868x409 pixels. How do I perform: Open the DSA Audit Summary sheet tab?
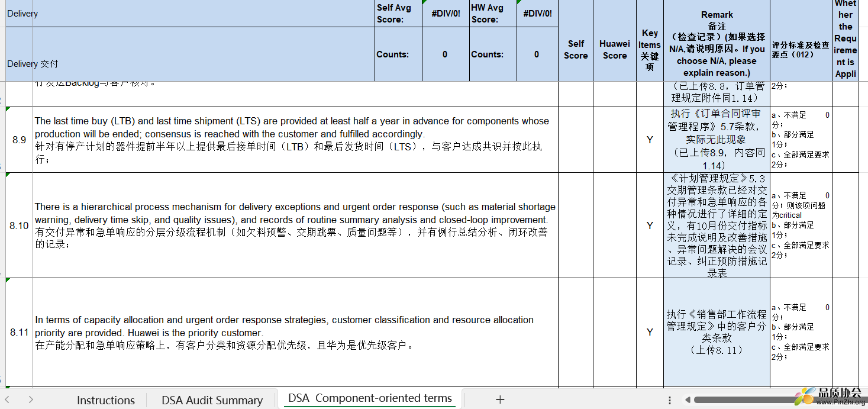pyautogui.click(x=212, y=400)
